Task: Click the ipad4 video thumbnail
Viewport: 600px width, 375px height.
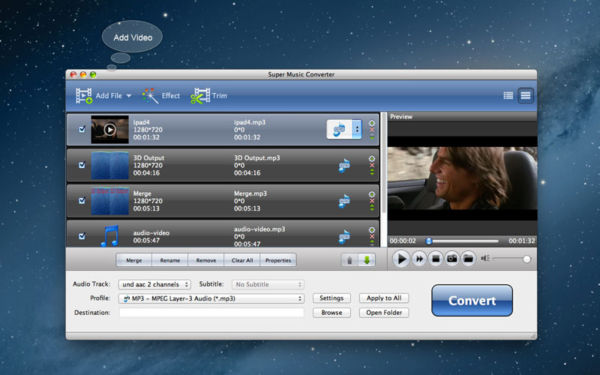Action: (x=110, y=129)
